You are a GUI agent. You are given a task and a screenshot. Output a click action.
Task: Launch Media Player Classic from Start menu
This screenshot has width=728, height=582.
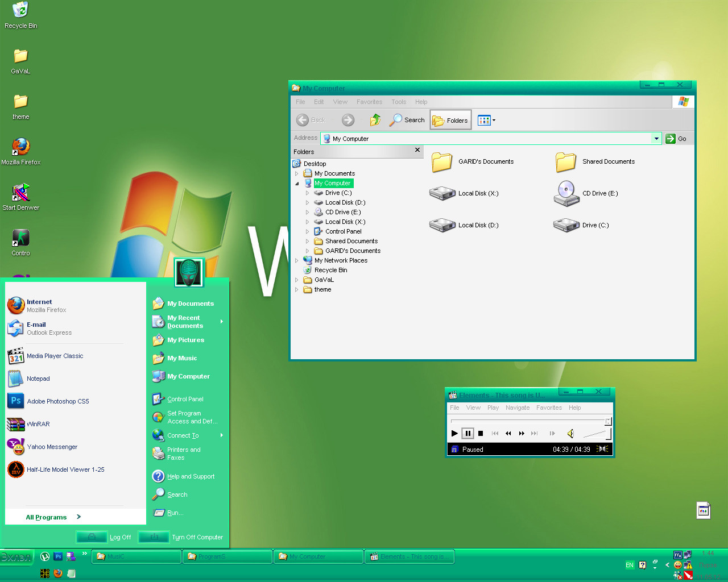(45, 356)
